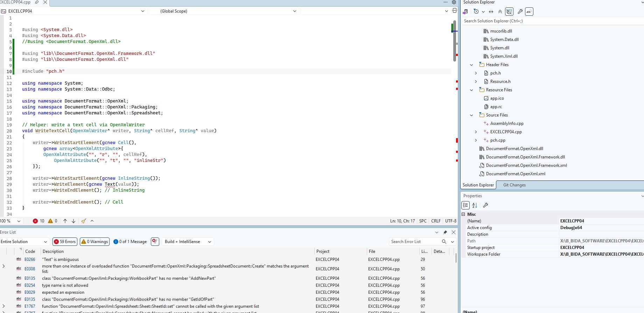Switch to Solution Explorer tab

coord(478,185)
